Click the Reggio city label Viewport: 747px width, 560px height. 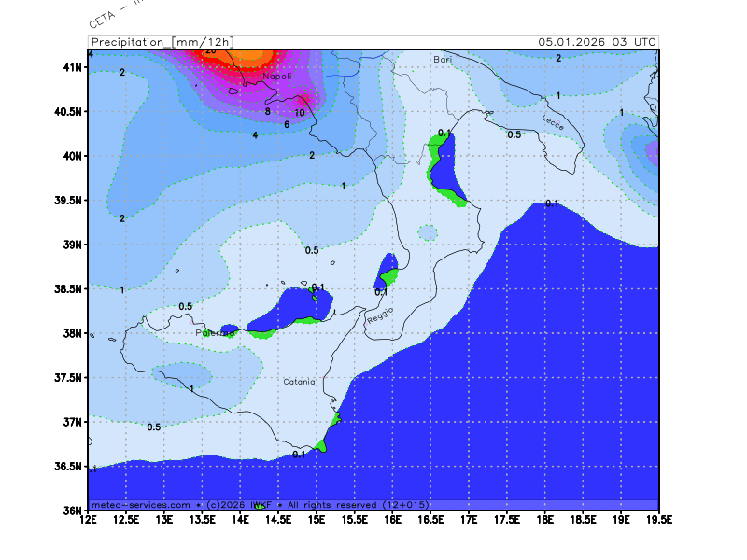point(381,315)
